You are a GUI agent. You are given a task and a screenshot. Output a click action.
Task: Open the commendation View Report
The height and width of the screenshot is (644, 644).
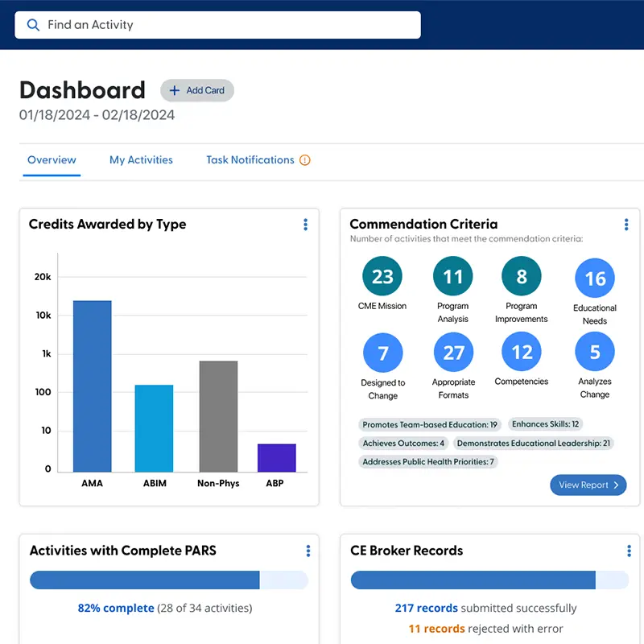tap(588, 485)
